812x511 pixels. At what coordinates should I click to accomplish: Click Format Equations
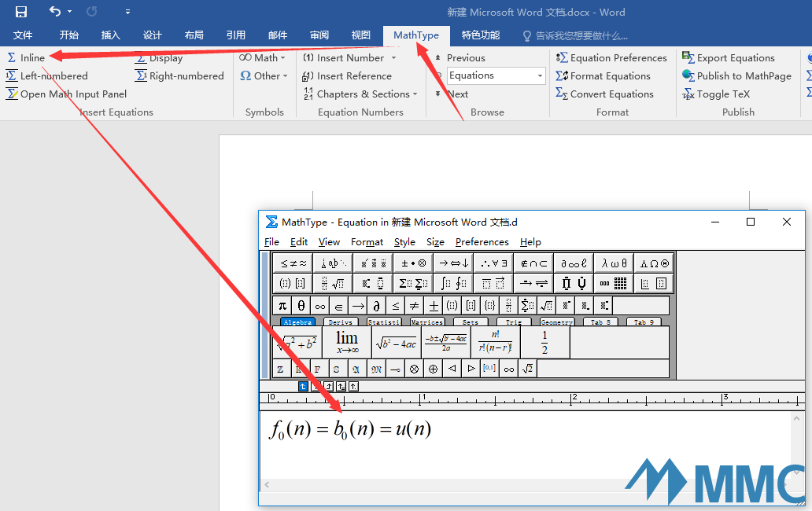603,76
